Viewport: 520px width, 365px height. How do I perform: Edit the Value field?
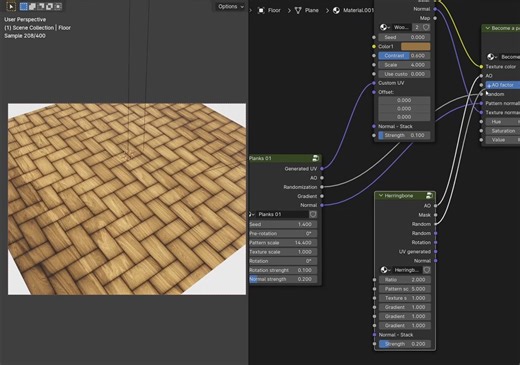pyautogui.click(x=503, y=140)
